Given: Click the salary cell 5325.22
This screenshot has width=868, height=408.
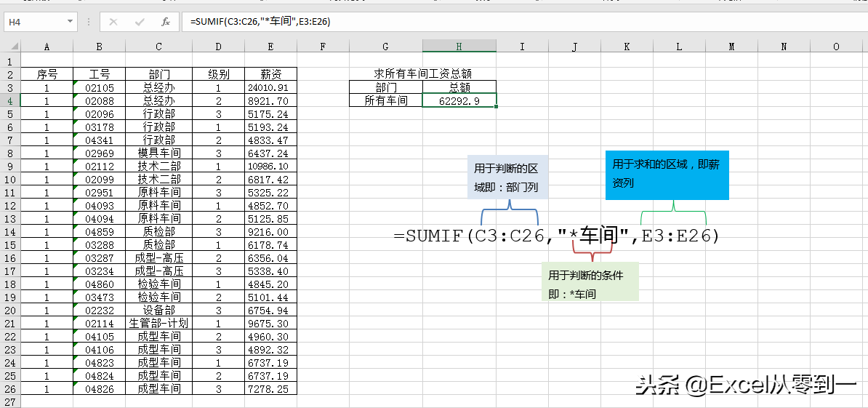Looking at the screenshot, I should (270, 192).
